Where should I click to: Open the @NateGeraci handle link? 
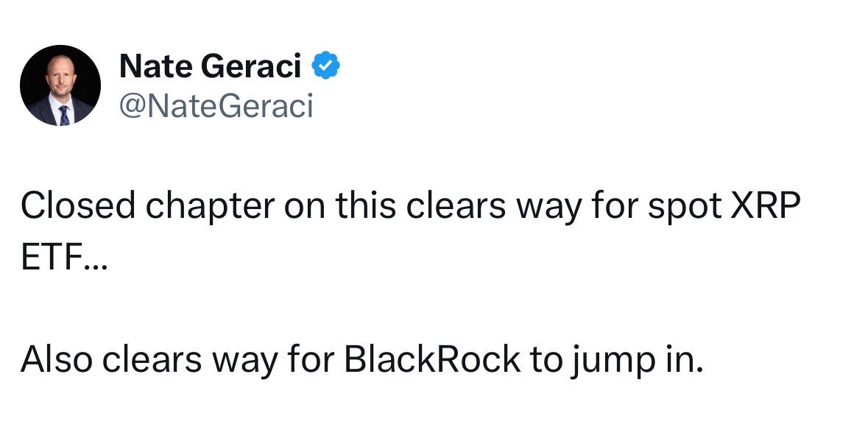pyautogui.click(x=216, y=105)
